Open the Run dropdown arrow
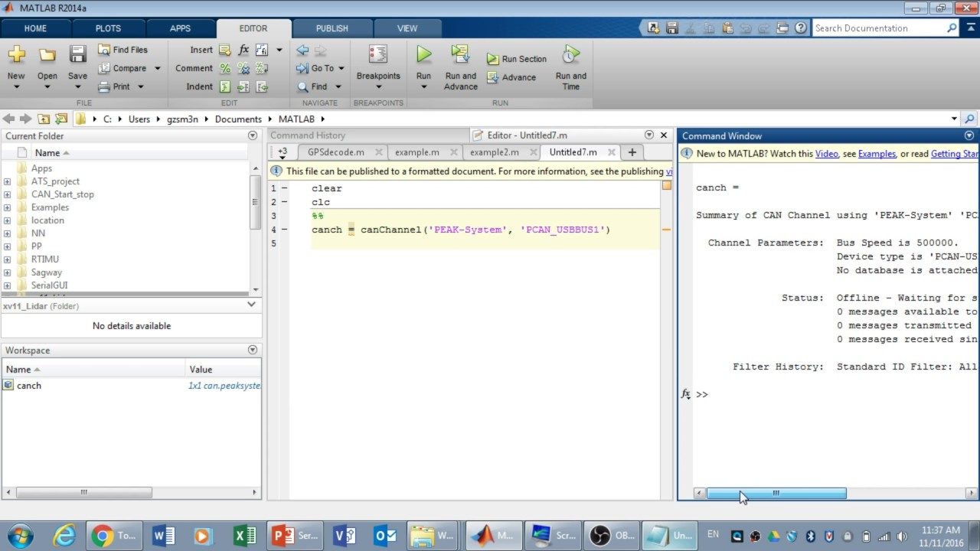Image resolution: width=980 pixels, height=551 pixels. 423,86
